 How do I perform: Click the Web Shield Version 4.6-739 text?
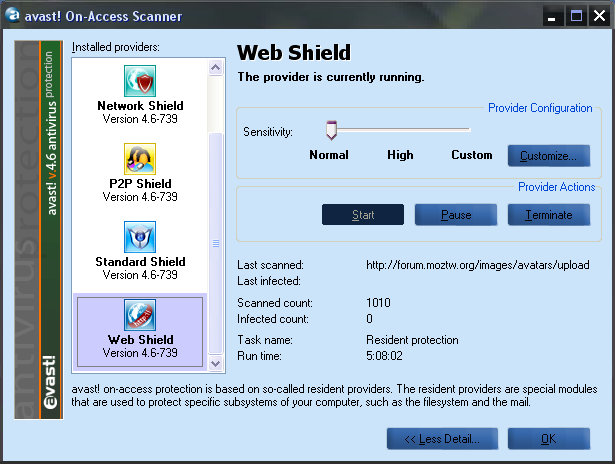pos(140,353)
